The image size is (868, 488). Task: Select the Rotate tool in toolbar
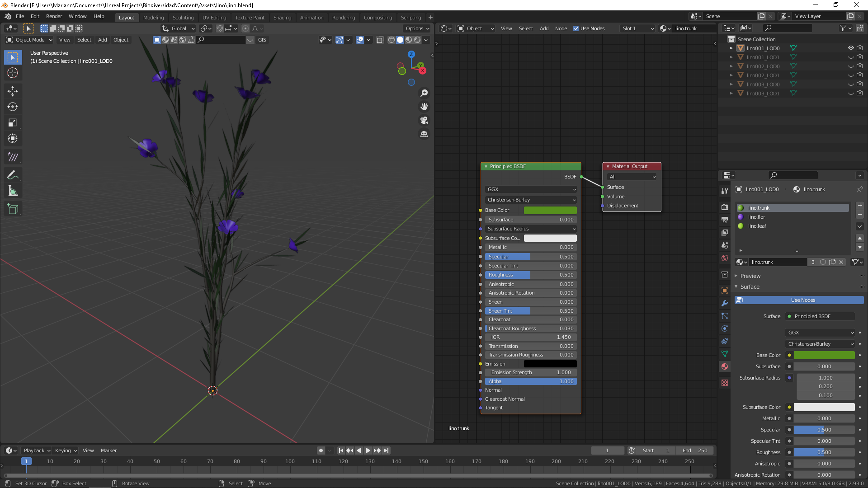(x=13, y=107)
